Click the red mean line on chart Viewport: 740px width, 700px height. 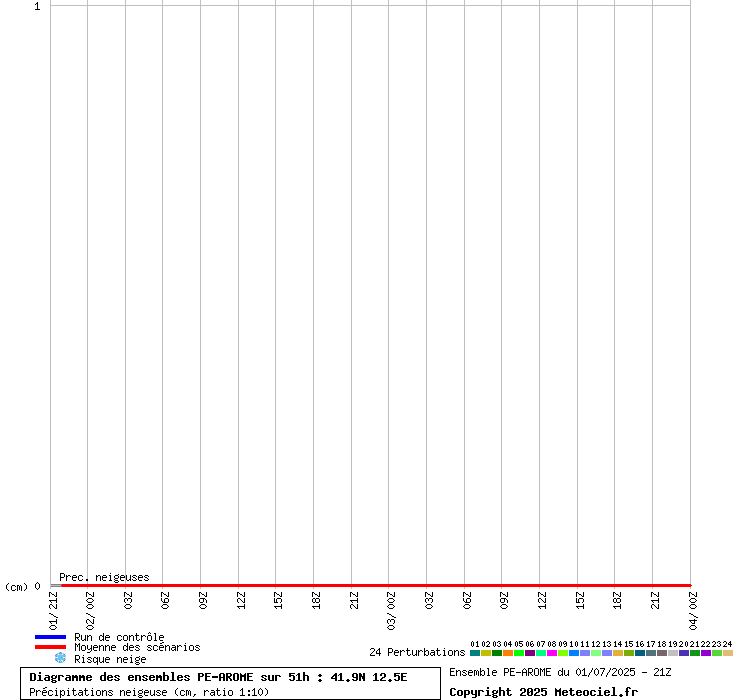pos(376,585)
